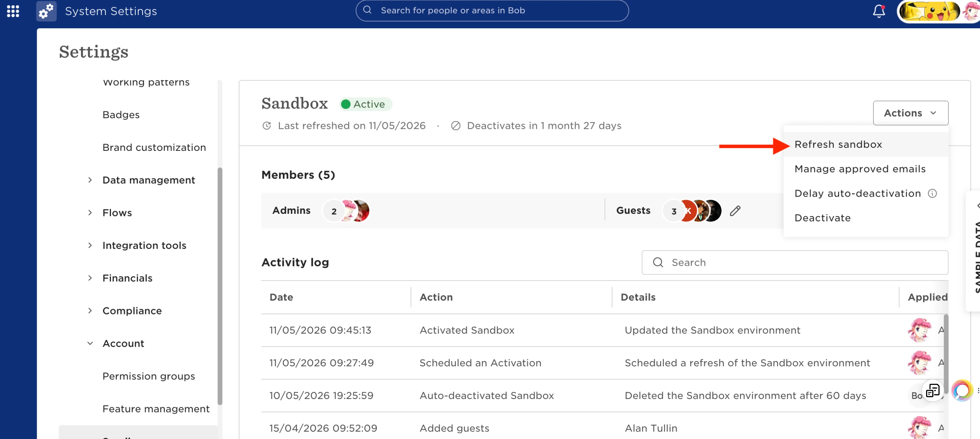Screen dimensions: 980x439
Task: Click the Guests count badge 3
Action: coord(673,211)
